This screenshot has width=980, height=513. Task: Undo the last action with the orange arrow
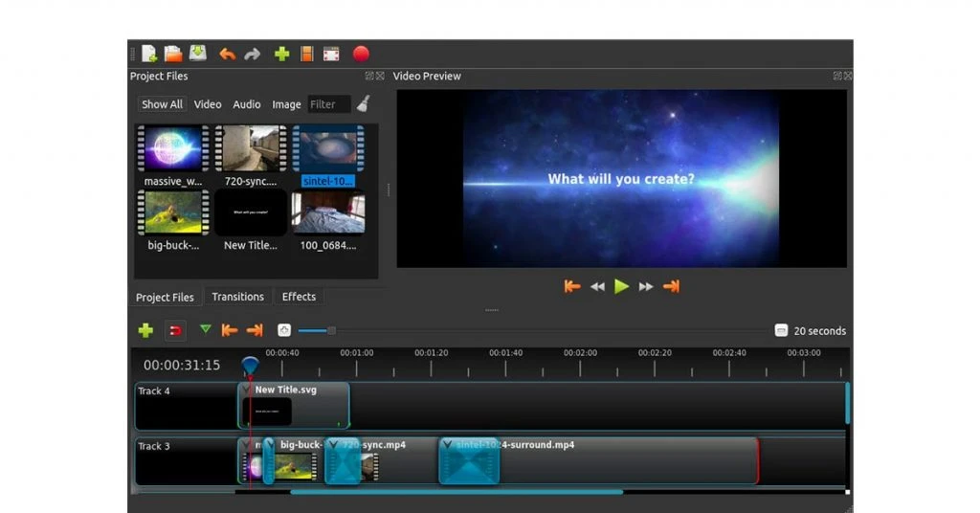pyautogui.click(x=228, y=55)
